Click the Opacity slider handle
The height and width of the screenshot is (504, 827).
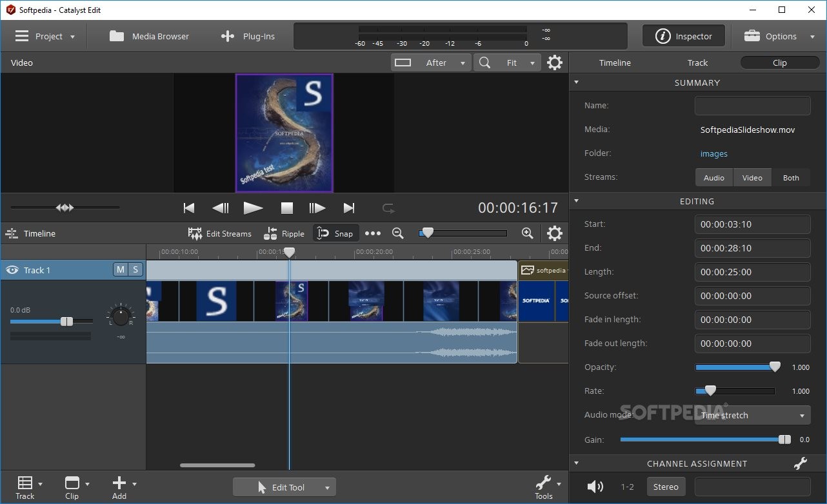point(775,367)
